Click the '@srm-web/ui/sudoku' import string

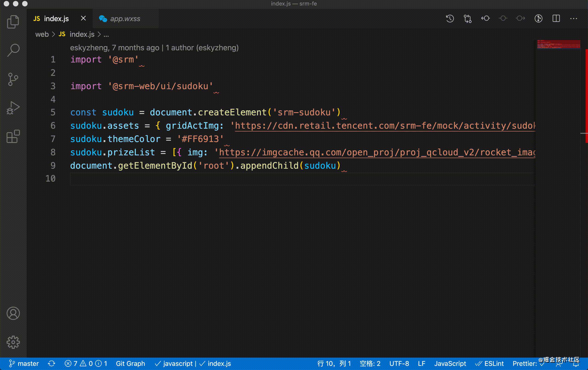pos(160,86)
